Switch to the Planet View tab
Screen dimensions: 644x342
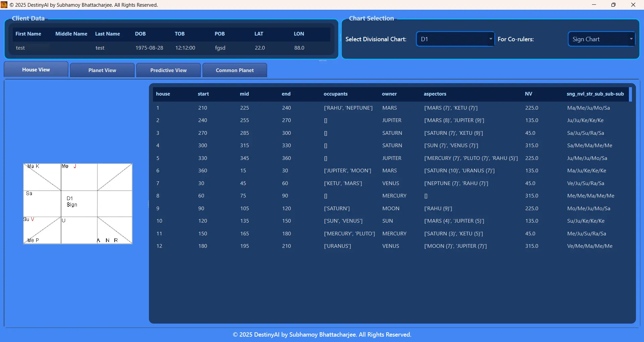(102, 70)
